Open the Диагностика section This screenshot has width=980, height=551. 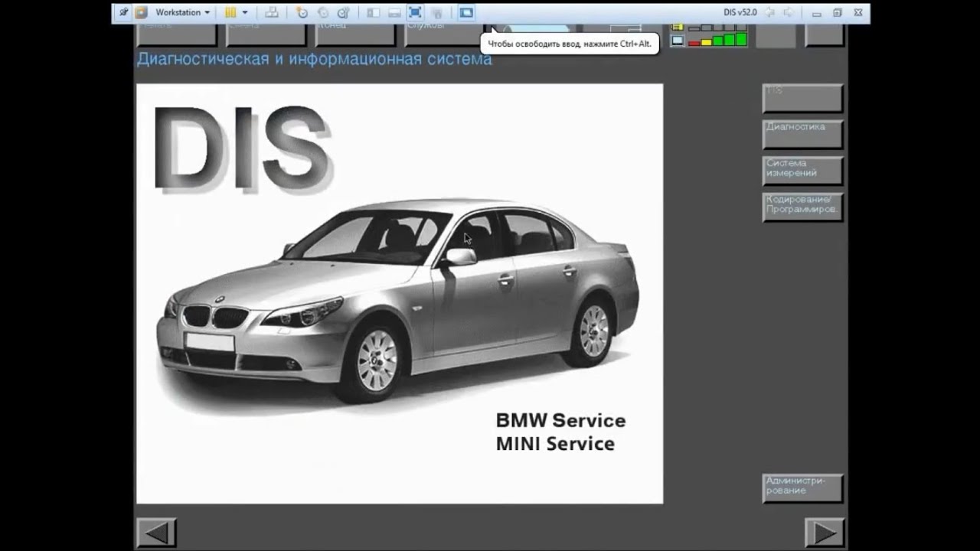pyautogui.click(x=802, y=134)
